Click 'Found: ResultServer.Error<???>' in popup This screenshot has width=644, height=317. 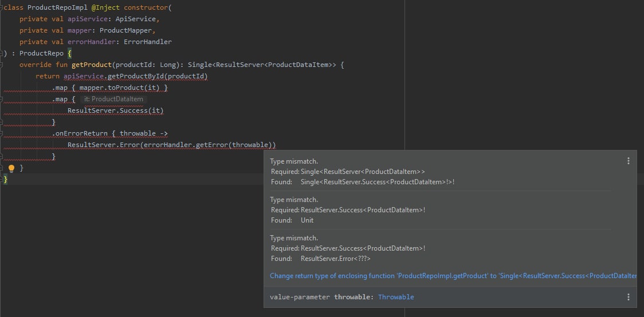pos(321,259)
